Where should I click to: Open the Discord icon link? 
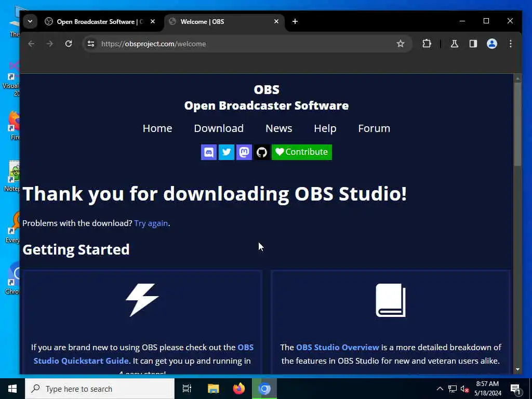(209, 152)
